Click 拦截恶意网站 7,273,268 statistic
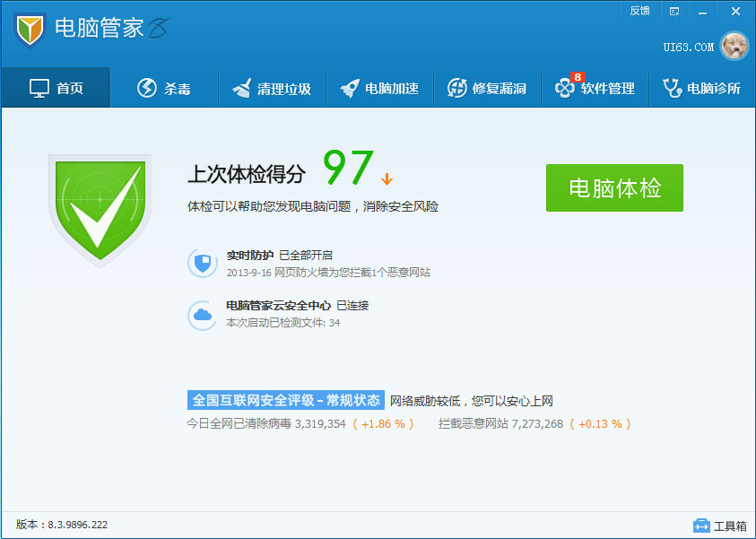 tap(500, 424)
